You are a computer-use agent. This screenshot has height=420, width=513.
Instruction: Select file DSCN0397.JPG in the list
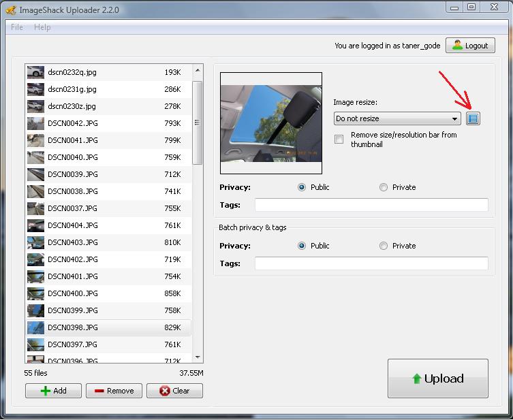click(108, 344)
